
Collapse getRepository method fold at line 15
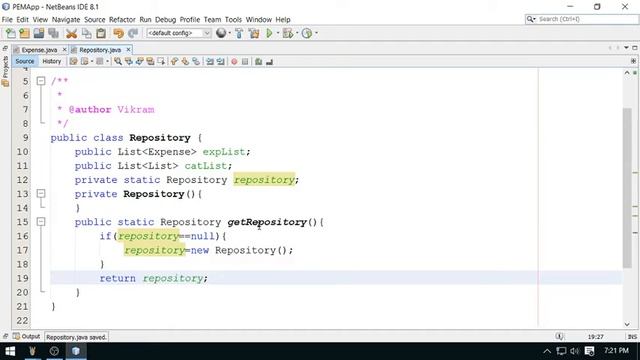click(x=41, y=222)
